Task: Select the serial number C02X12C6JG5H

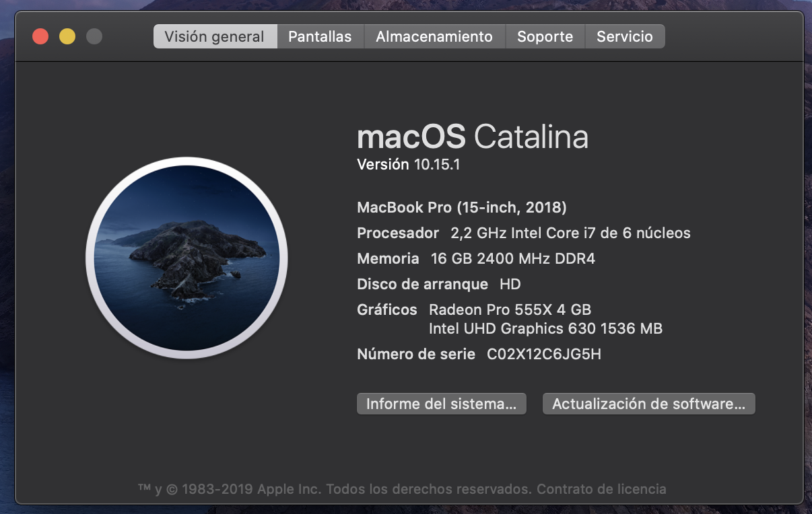Action: click(544, 354)
